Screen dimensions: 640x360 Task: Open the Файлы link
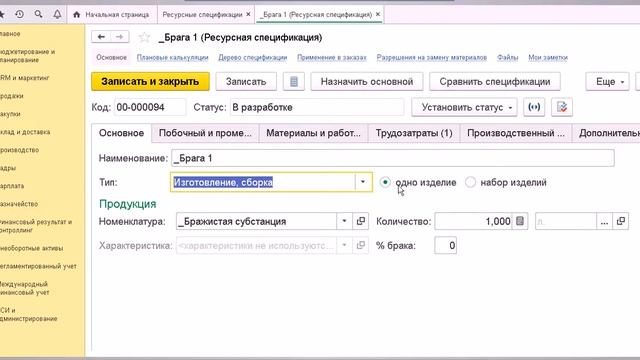coord(507,58)
